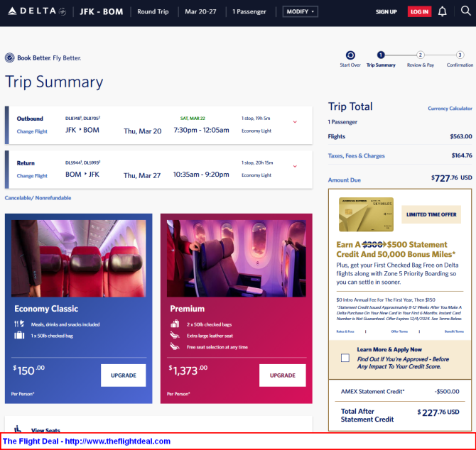Open Taxes, Fees & Charges details

[x=356, y=155]
